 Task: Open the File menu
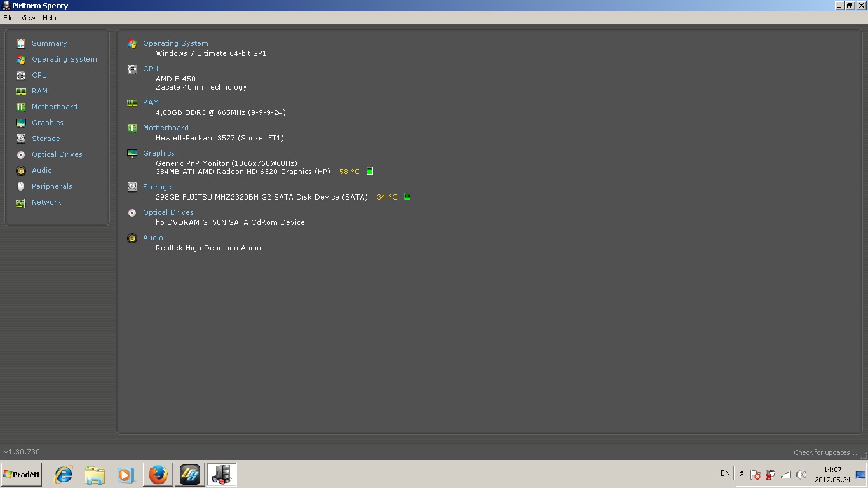tap(8, 18)
